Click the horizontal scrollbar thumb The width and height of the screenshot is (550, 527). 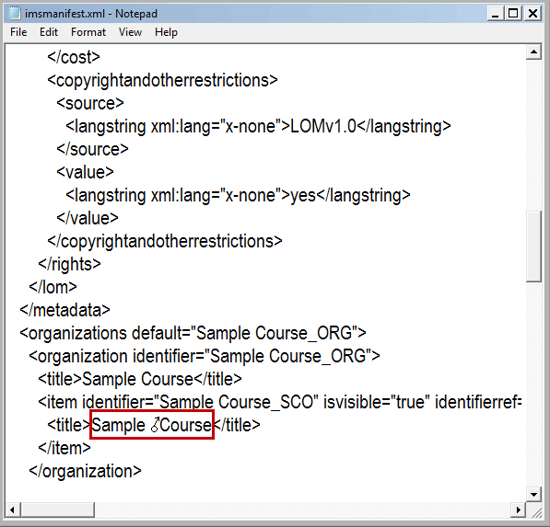pos(58,510)
